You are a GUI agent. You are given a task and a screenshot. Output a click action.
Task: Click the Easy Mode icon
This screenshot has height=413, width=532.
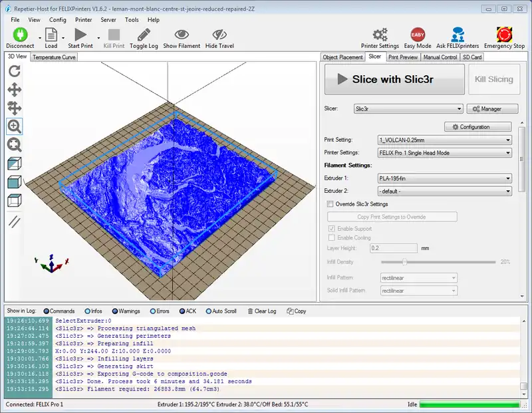pos(418,35)
